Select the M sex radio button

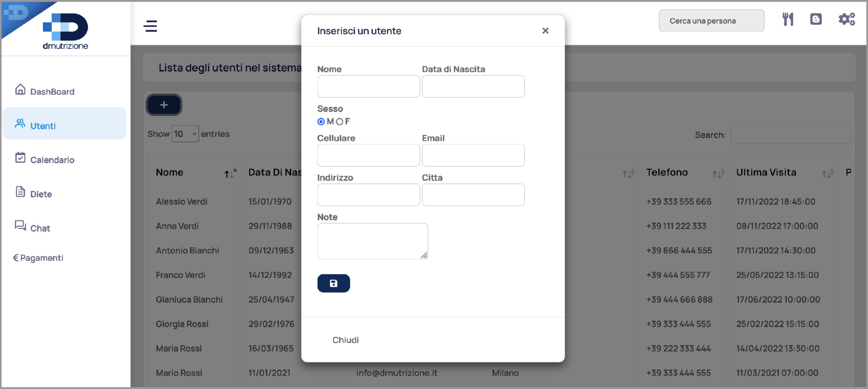(321, 122)
